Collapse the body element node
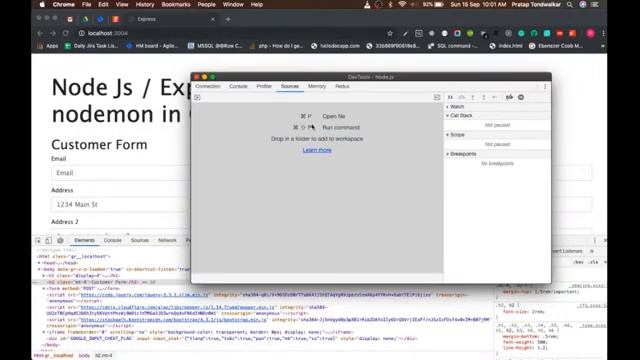Viewport: 640px width, 360px height. point(40,269)
